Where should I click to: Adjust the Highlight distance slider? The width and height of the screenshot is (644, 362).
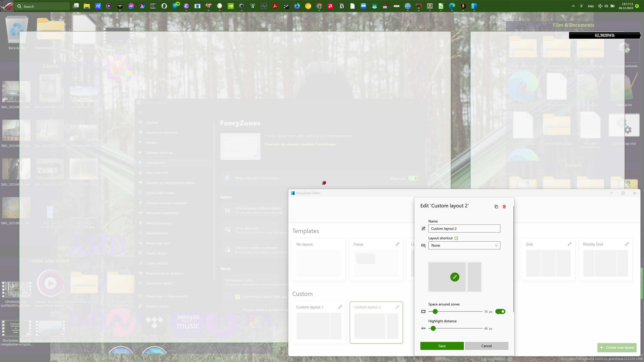click(433, 328)
